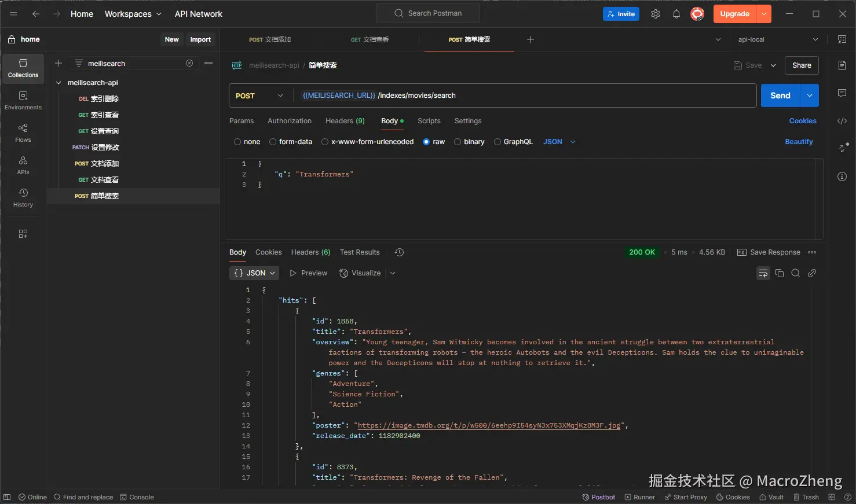Open the poster image URL link
Viewport: 856px width, 504px height.
click(x=489, y=425)
